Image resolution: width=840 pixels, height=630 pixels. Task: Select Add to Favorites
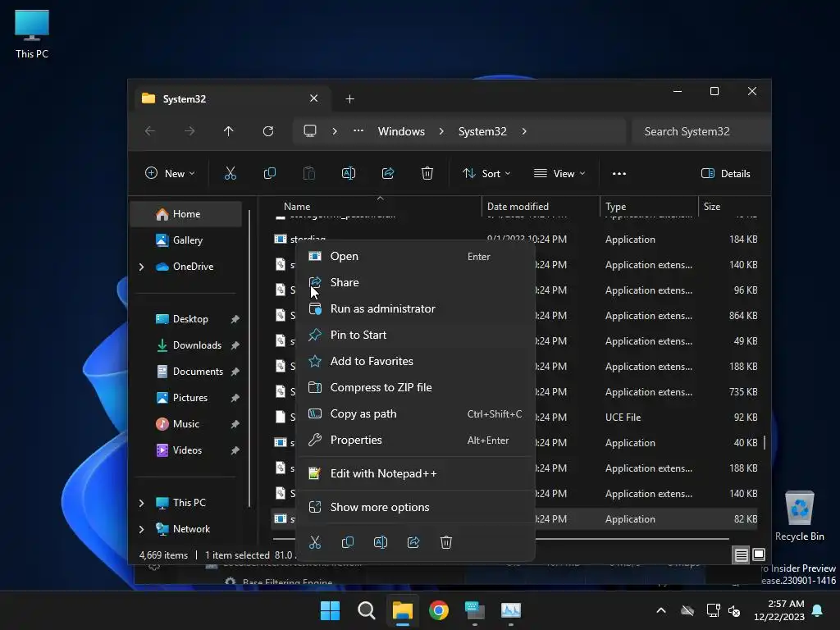click(x=416, y=362)
